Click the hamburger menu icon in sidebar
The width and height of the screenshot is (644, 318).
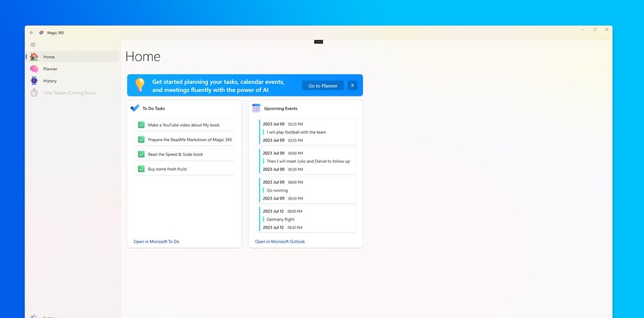33,45
